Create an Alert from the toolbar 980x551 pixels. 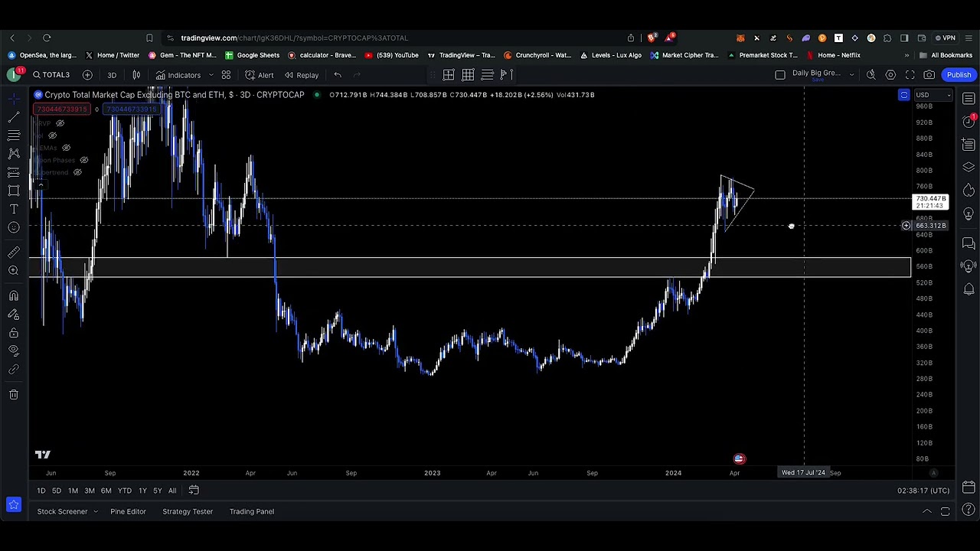tap(260, 75)
